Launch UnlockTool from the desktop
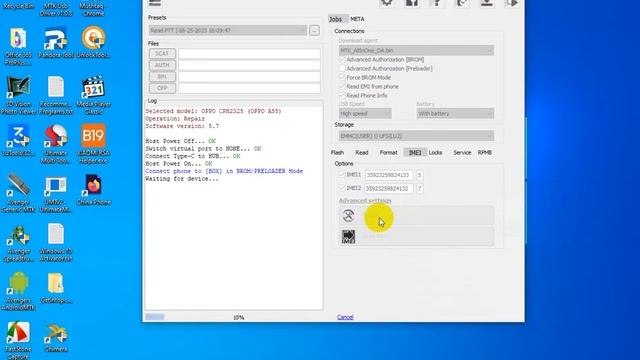This screenshot has width=640, height=360. 93,42
